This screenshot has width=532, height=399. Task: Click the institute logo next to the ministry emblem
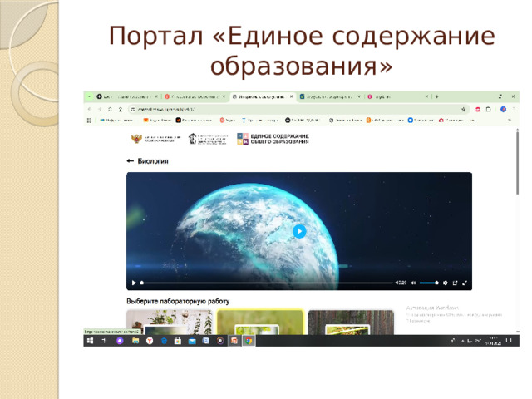pos(208,139)
